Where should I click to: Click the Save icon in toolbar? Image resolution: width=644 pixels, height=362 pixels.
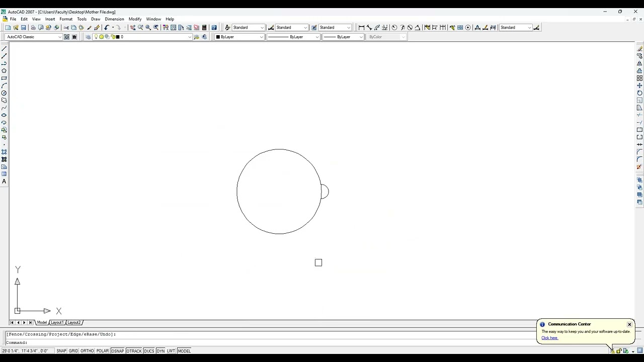coord(23,28)
